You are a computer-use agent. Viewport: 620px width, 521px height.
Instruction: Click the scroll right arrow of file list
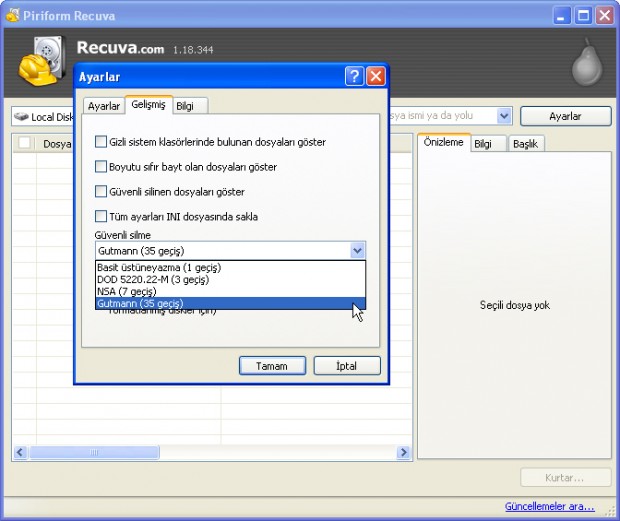(403, 452)
